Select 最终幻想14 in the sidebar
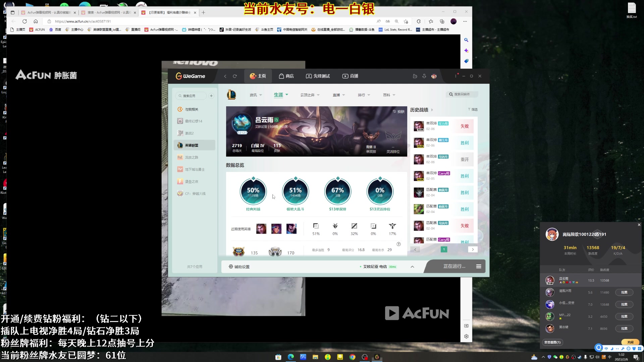This screenshot has height=362, width=644. tap(195, 121)
